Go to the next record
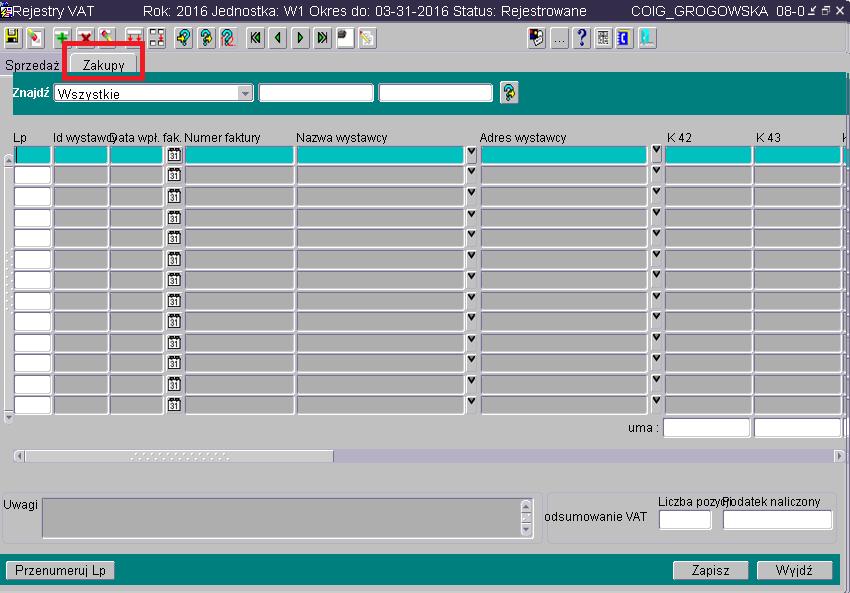This screenshot has height=593, width=850. 300,37
